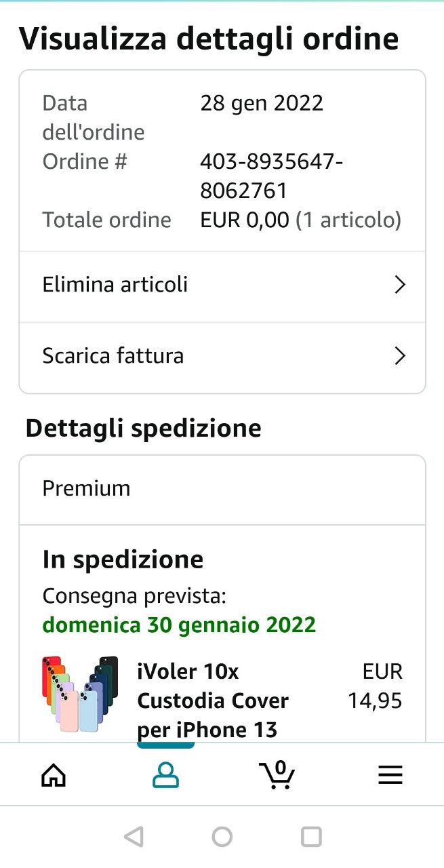This screenshot has height=868, width=444.
Task: Tap the account profile icon
Action: point(165,774)
